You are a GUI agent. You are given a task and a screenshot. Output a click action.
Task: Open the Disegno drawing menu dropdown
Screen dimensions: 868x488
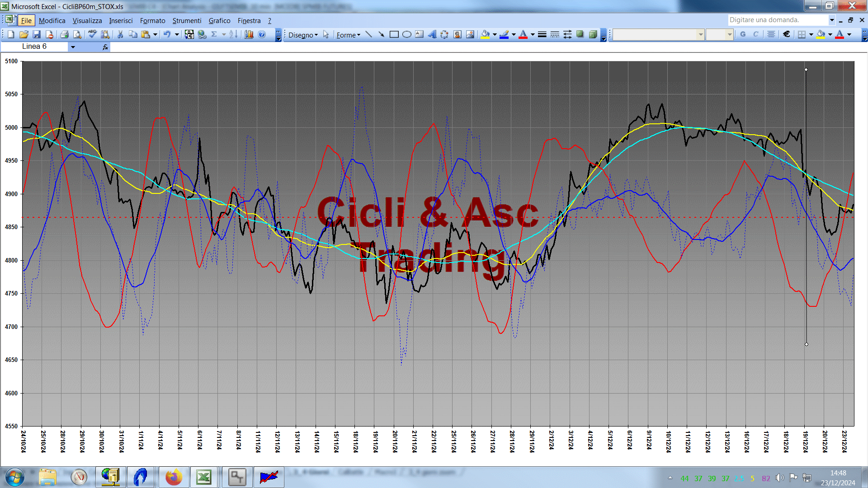point(303,35)
